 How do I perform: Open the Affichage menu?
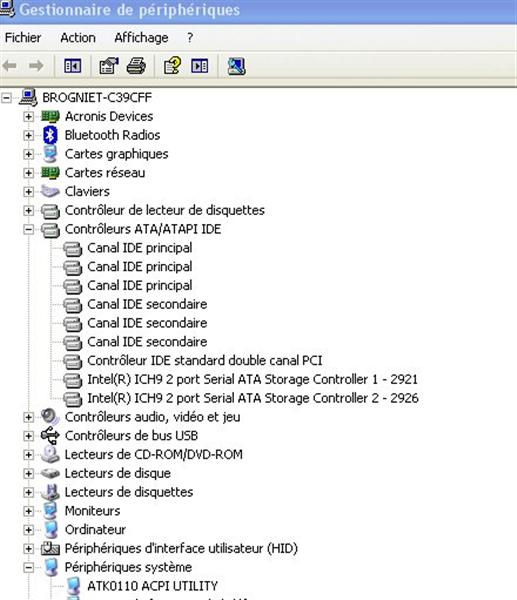tap(141, 38)
